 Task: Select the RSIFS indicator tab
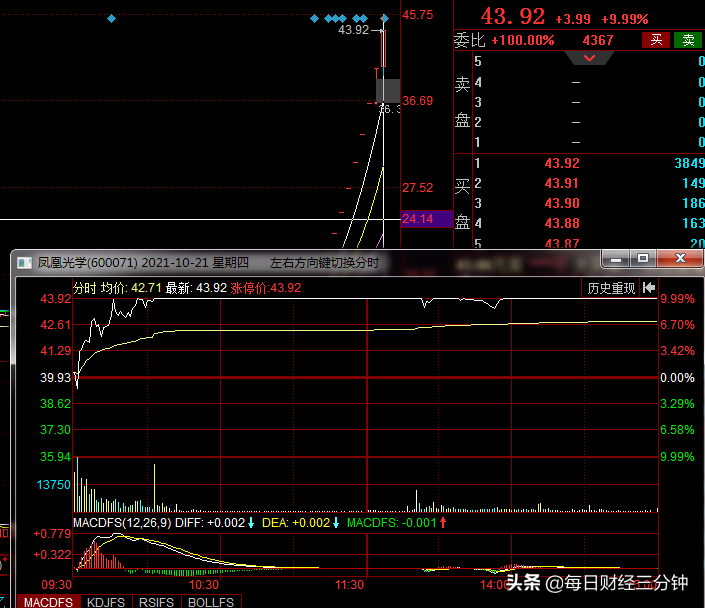tap(156, 602)
